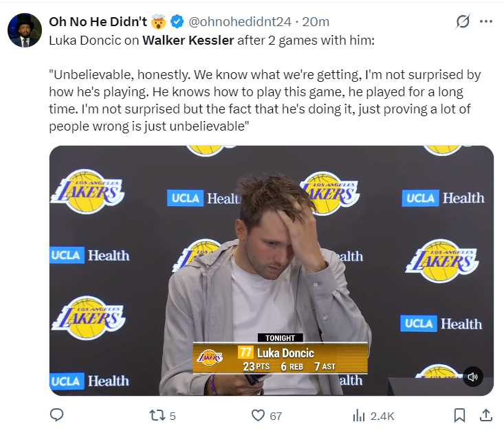Open the reply comment icon

[57, 415]
